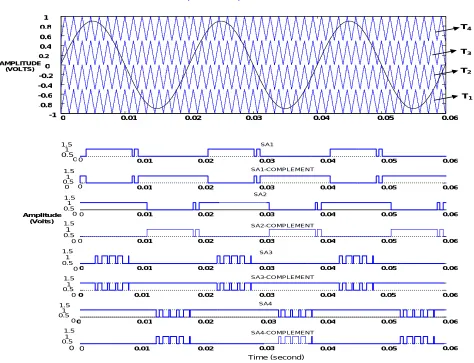Click the 0.03 tick under the SA3 waveform
474x363 pixels.
(x=267, y=268)
